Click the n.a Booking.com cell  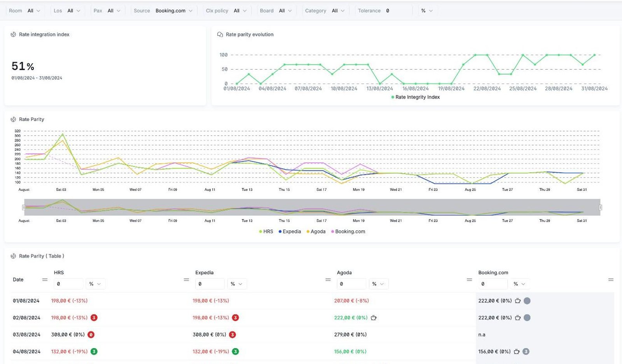coord(482,334)
